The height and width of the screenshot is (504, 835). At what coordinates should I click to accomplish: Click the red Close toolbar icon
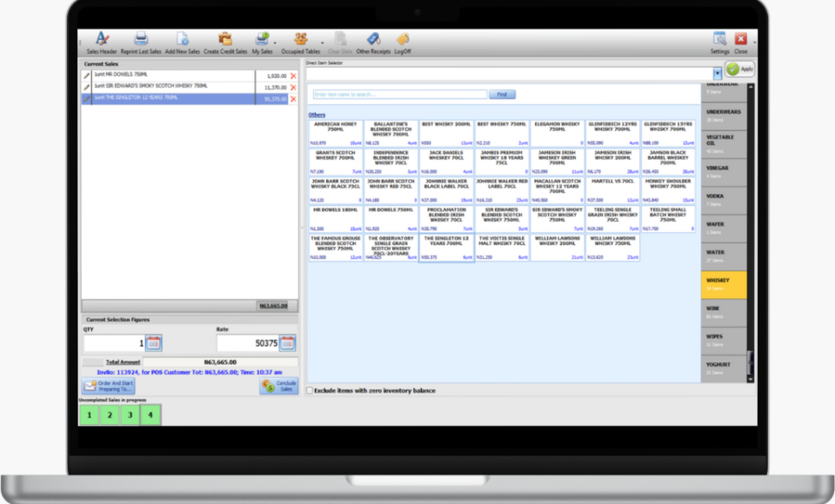coord(741,39)
